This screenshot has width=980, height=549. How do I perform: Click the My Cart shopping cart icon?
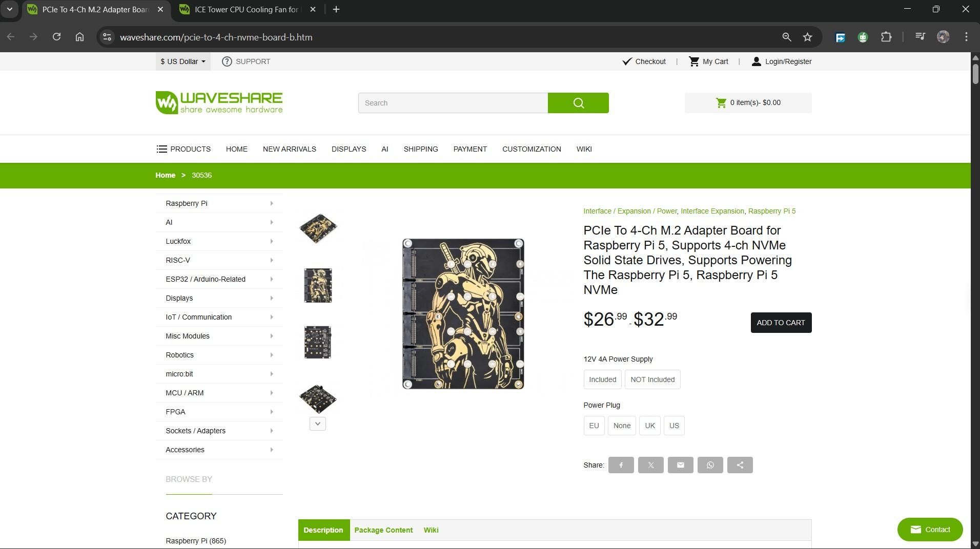click(694, 61)
